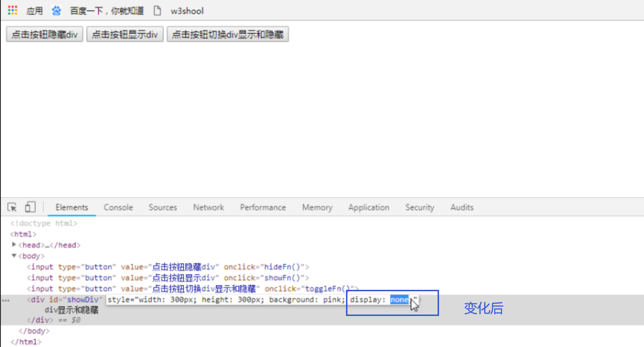Viewport: 644px width, 347px height.
Task: Select the input with onclick showFn()
Action: [x=168, y=278]
